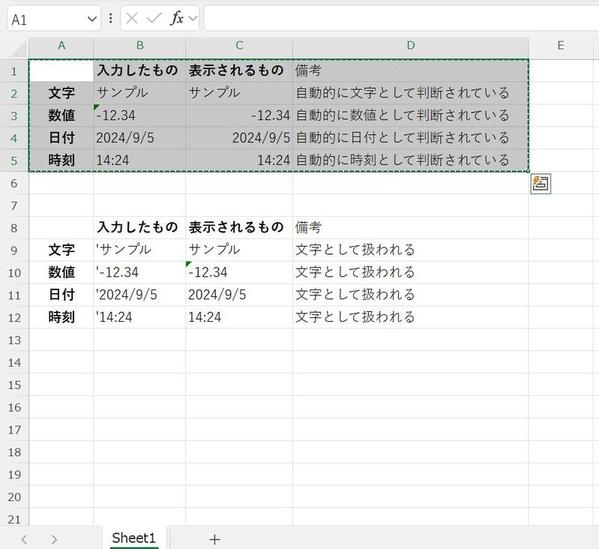
Task: Select cell C4 showing 2024/9/5
Action: [x=239, y=138]
